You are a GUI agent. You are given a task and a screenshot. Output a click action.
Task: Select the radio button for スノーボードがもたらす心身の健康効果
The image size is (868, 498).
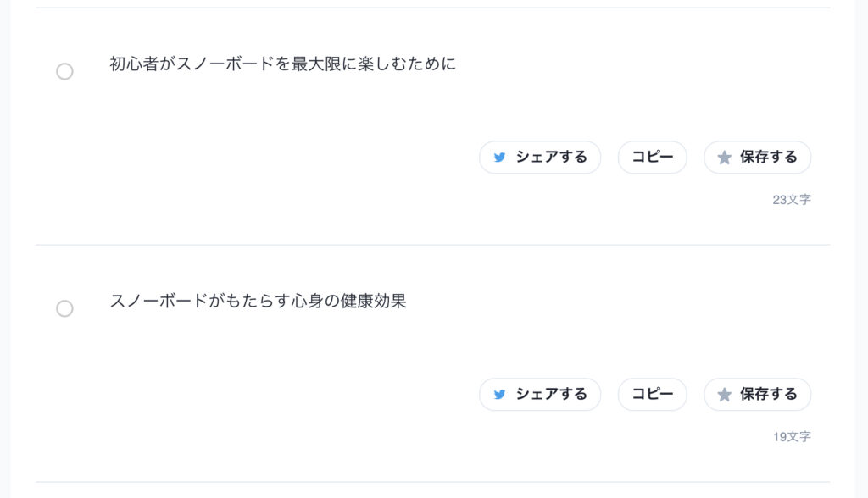tap(64, 309)
